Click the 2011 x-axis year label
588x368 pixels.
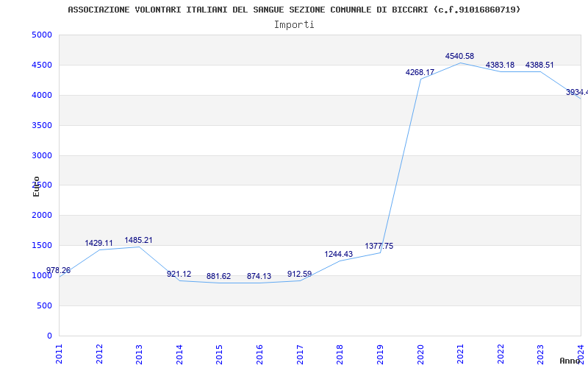60,353
